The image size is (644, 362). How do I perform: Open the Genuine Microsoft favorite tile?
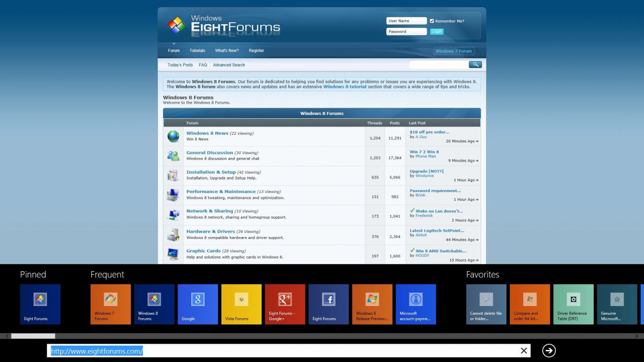click(x=617, y=304)
